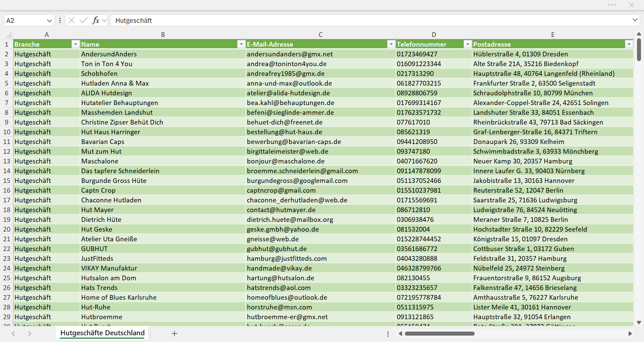
Task: Open the Name Box dropdown arrow
Action: tap(49, 20)
